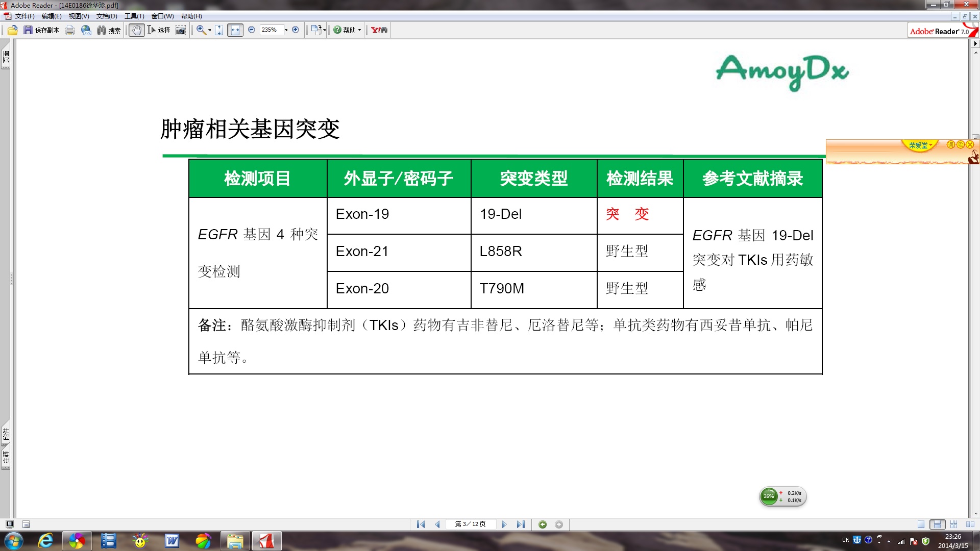Screen dimensions: 980x551
Task: Open the 视图(V) menu
Action: click(x=79, y=16)
